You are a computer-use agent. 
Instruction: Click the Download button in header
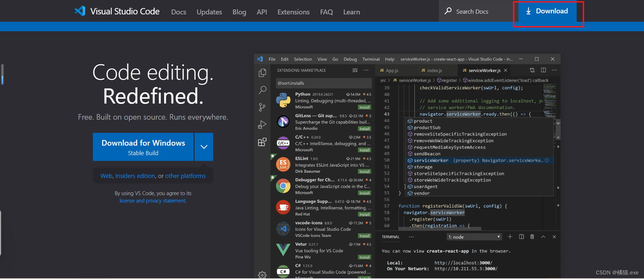click(547, 11)
